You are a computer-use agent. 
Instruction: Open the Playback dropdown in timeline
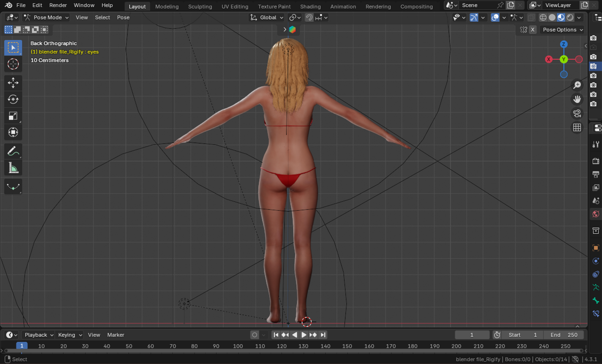(39, 335)
